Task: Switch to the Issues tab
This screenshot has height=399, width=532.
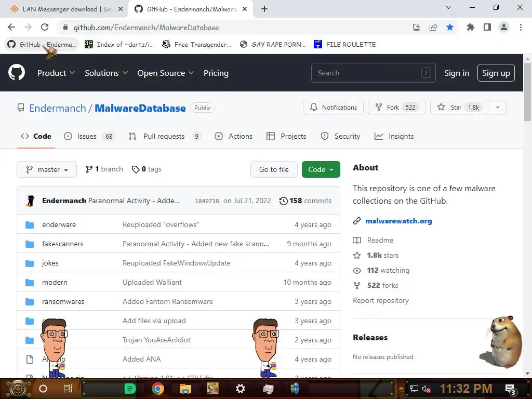Action: coord(89,136)
